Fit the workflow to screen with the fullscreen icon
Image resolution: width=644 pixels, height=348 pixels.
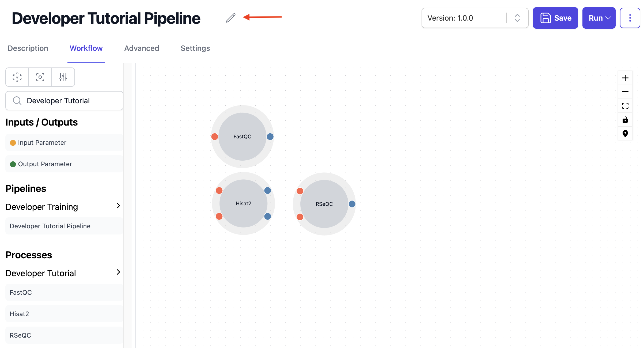[626, 106]
